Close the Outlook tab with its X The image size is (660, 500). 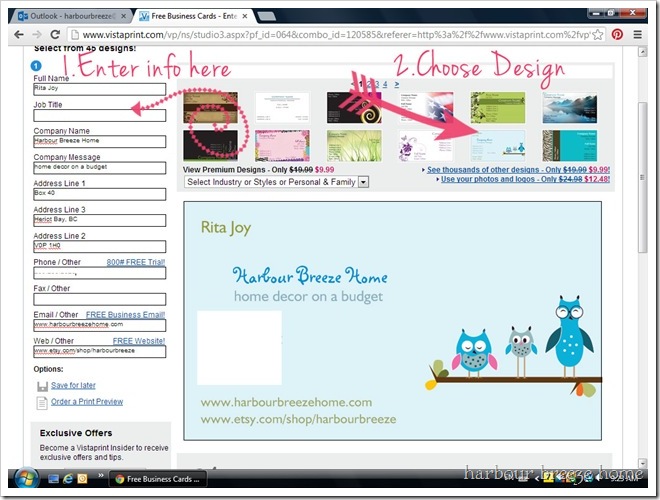pyautogui.click(x=123, y=16)
